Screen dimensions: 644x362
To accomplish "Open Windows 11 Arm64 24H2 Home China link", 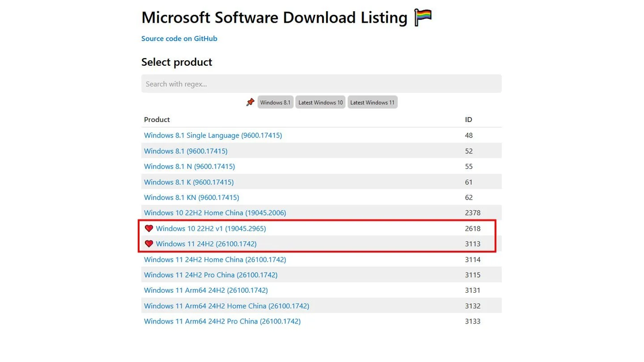I will coord(226,306).
